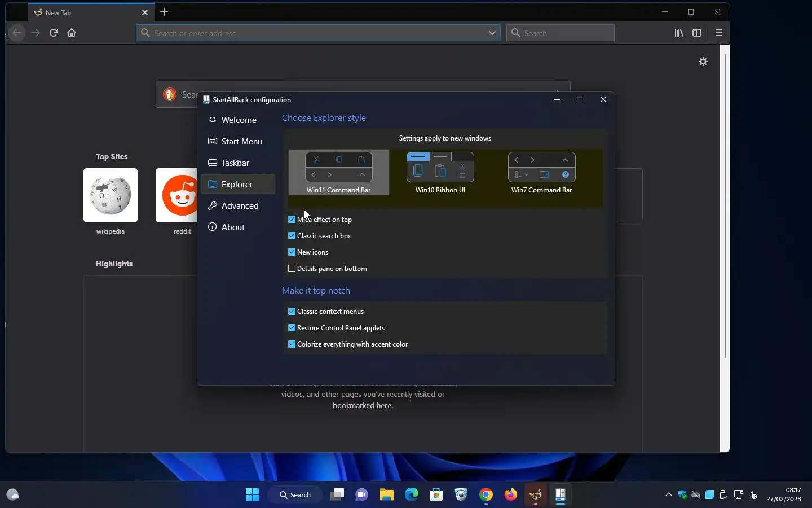The width and height of the screenshot is (812, 508).
Task: Open Microsoft Store from taskbar
Action: [x=436, y=495]
